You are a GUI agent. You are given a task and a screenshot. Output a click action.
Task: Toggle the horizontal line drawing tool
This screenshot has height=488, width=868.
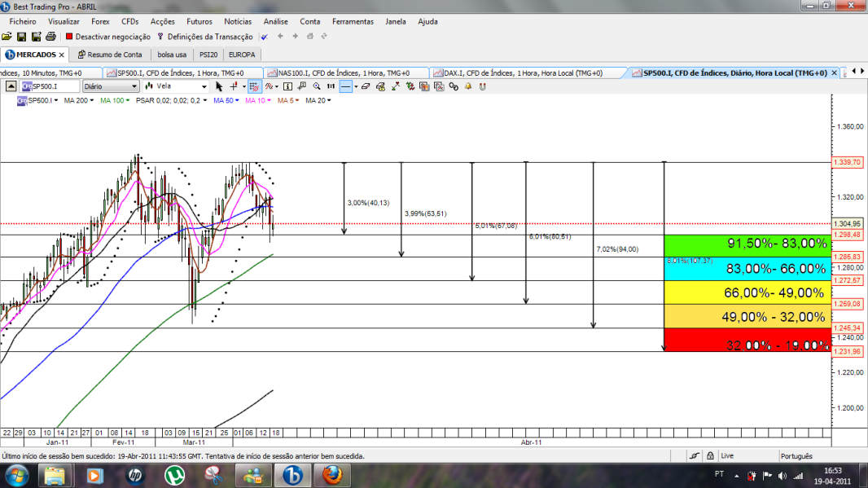(345, 86)
